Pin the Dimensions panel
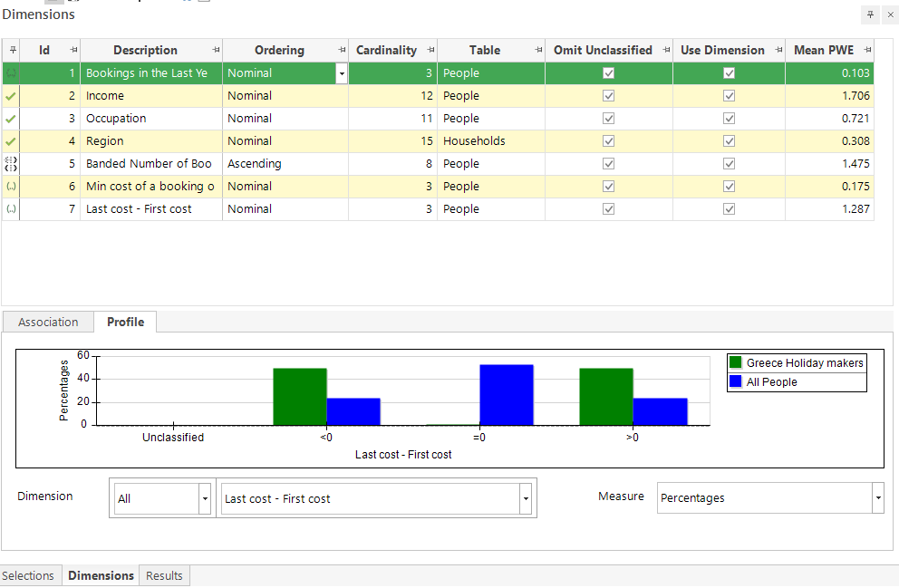Viewport: 899px width, 588px height. click(870, 14)
